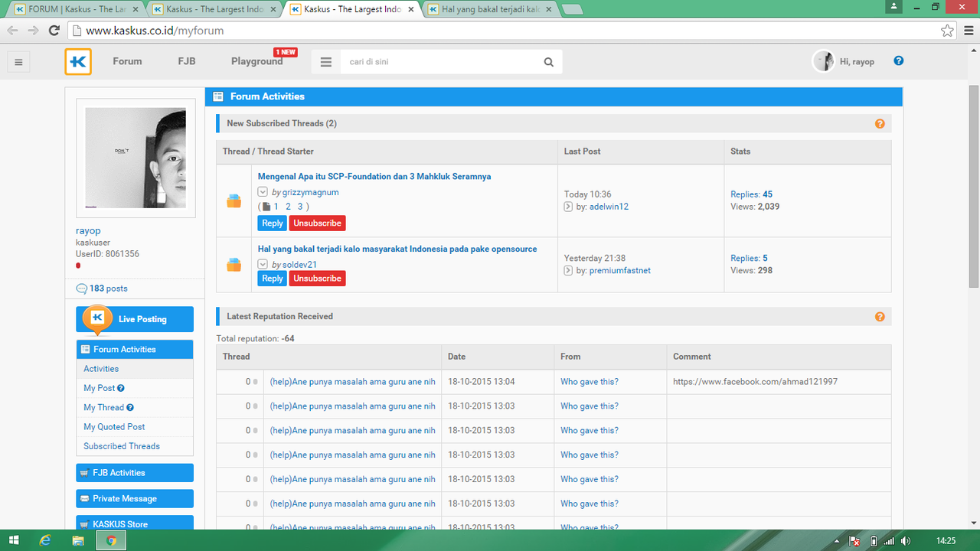Image resolution: width=980 pixels, height=551 pixels.
Task: Switch to second Kaskus browser tab
Action: click(214, 9)
